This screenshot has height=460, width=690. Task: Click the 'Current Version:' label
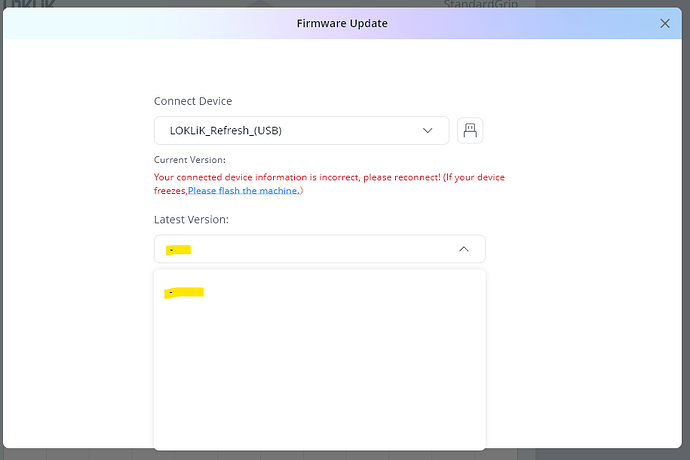click(x=190, y=160)
